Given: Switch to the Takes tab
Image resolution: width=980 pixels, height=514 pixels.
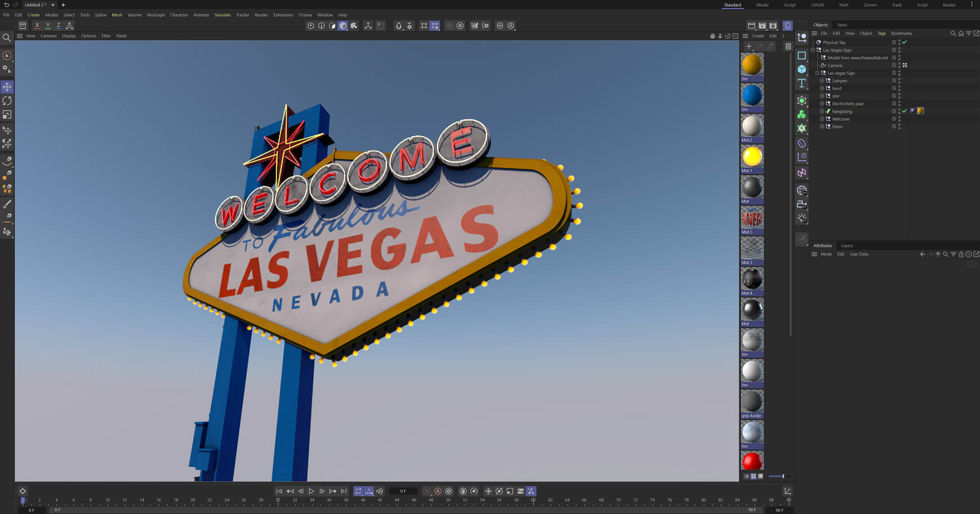Looking at the screenshot, I should tap(841, 25).
